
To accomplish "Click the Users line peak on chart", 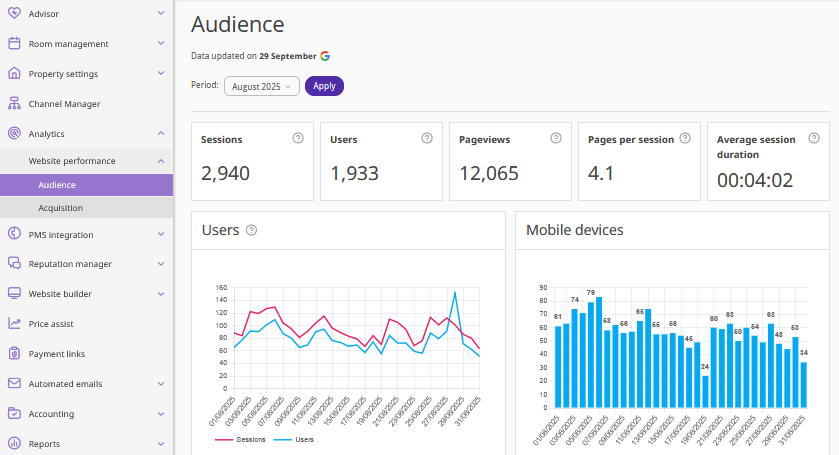I will pyautogui.click(x=455, y=292).
